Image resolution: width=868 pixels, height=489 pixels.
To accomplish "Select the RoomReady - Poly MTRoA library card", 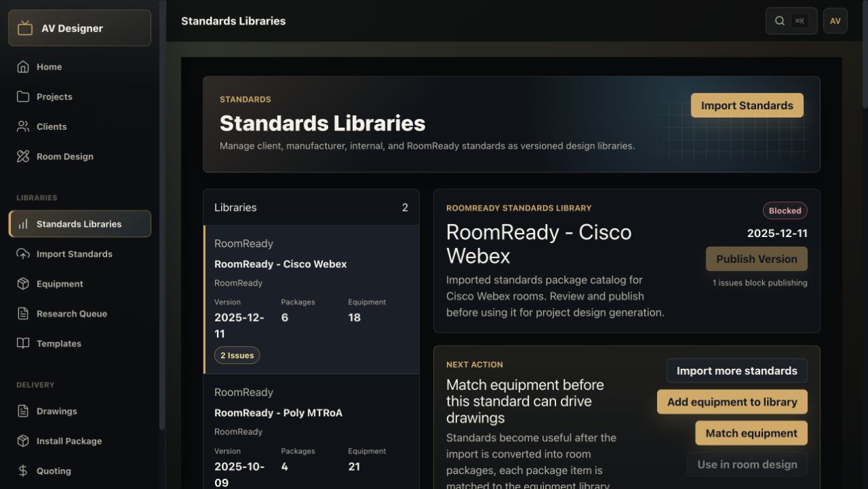I will click(x=311, y=432).
